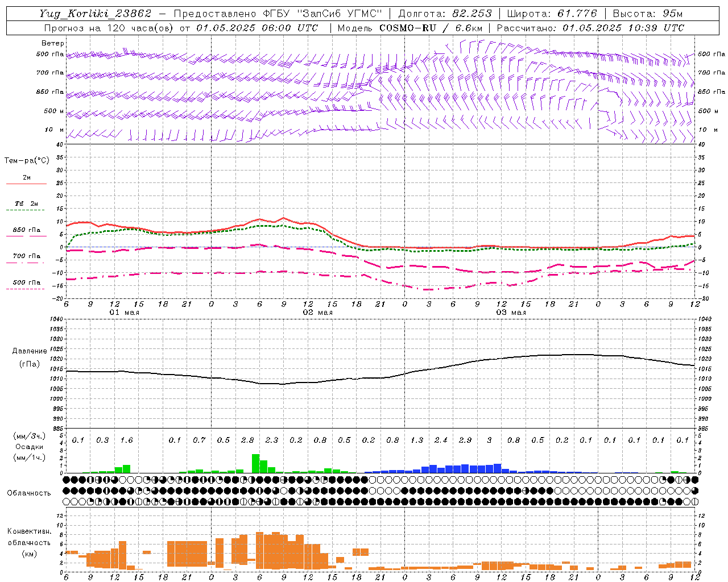
Task: Click the '850 гПа' entry in the temperature legend
Action: [26, 230]
